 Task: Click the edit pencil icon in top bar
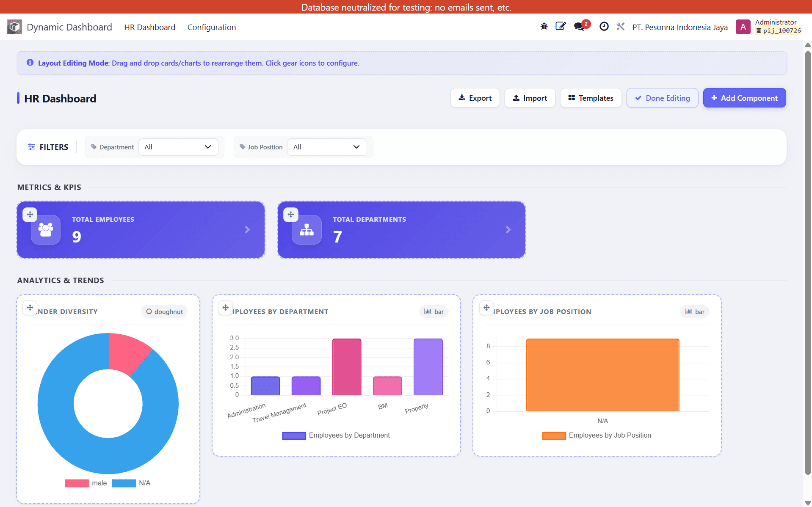tap(561, 27)
